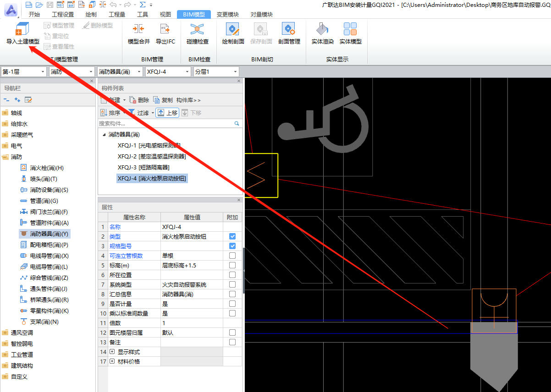This screenshot has width=551, height=392.
Task: Check 附加 box for 汇总信息 row
Action: [x=232, y=294]
